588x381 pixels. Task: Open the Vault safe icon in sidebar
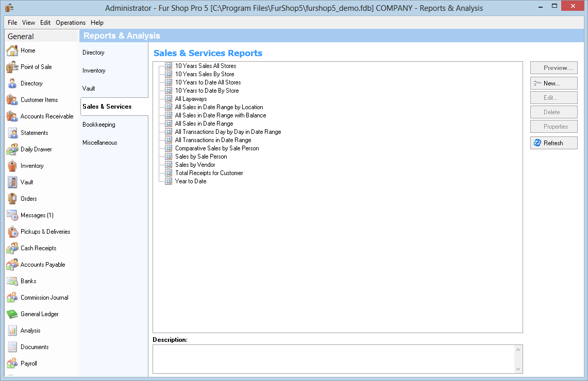pos(12,182)
